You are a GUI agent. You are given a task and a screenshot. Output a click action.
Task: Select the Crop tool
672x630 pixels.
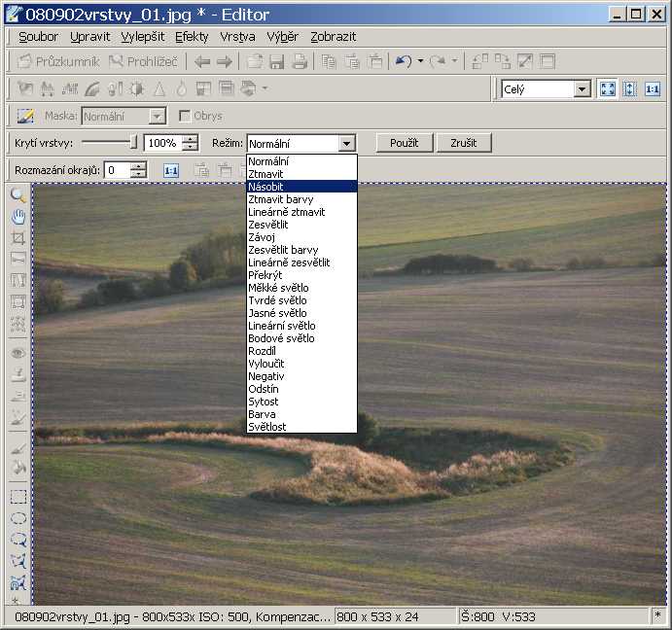click(18, 237)
